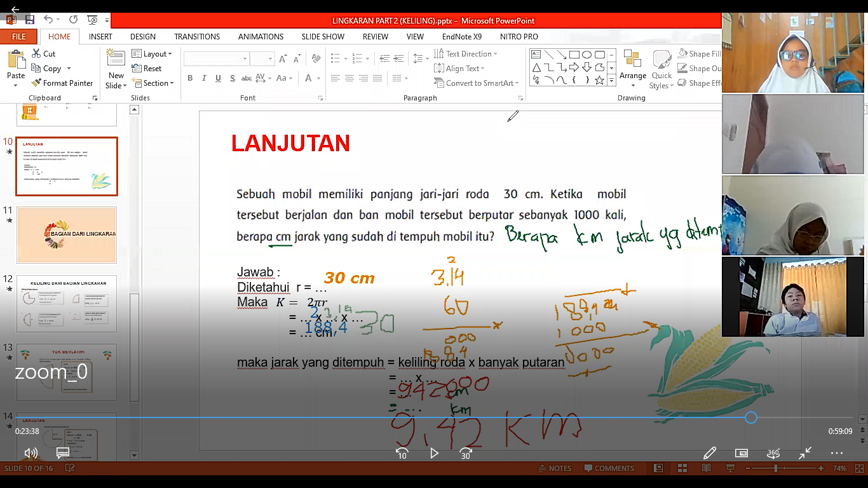Select the 5-Point Star shape
The height and width of the screenshot is (488, 868).
click(x=599, y=80)
